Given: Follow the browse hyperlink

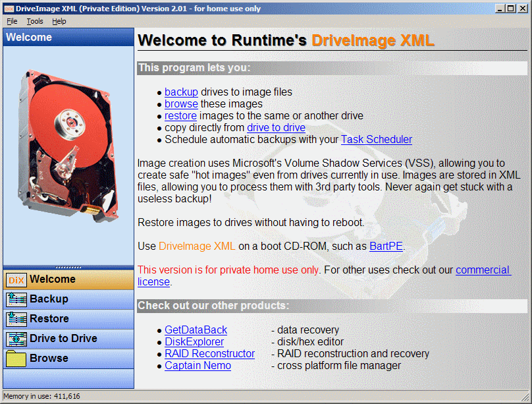Looking at the screenshot, I should point(181,104).
